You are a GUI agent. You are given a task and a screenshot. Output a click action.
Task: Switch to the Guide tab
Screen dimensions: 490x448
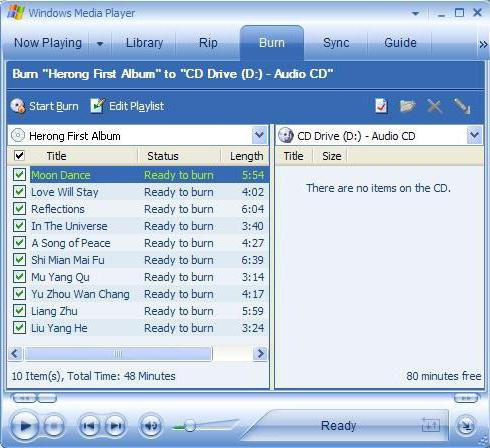[400, 43]
